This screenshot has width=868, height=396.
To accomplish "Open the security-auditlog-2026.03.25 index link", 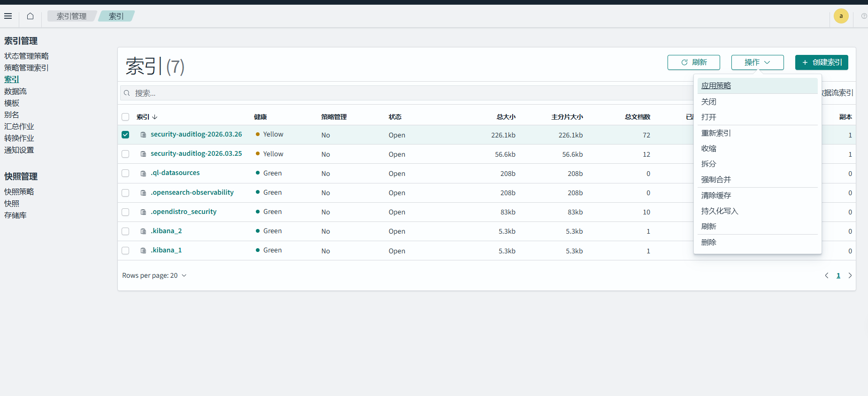I will click(196, 153).
